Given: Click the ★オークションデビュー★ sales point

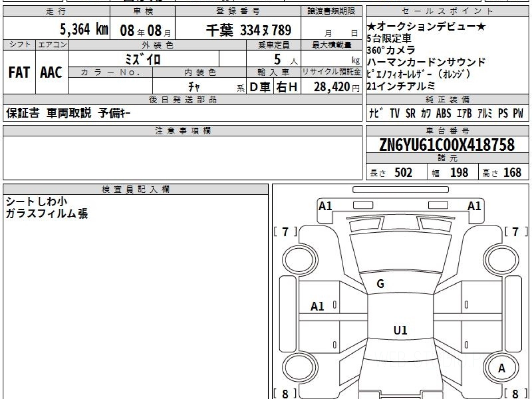Looking at the screenshot, I should [x=426, y=27].
